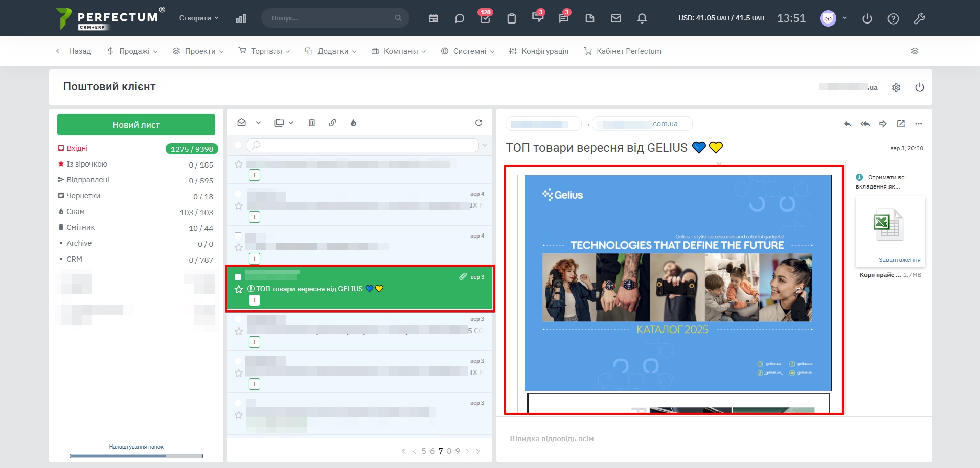Check the second вер 4 email checkbox
The height and width of the screenshot is (468, 980).
click(x=238, y=236)
